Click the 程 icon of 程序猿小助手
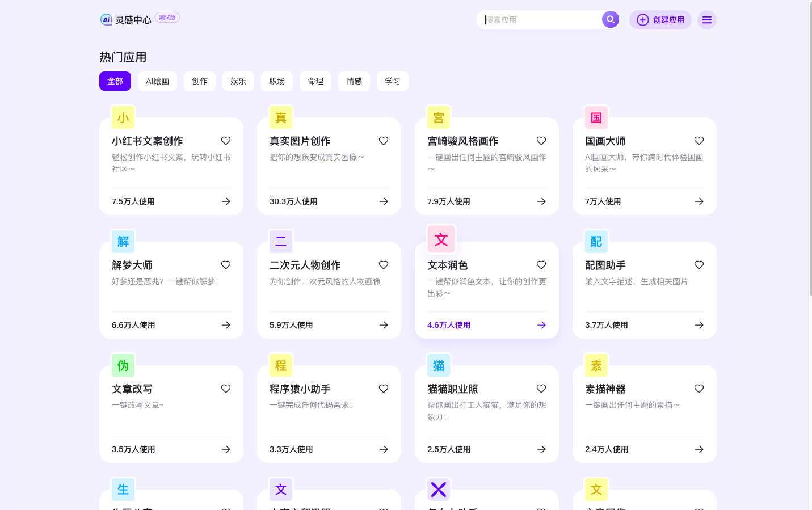 281,365
